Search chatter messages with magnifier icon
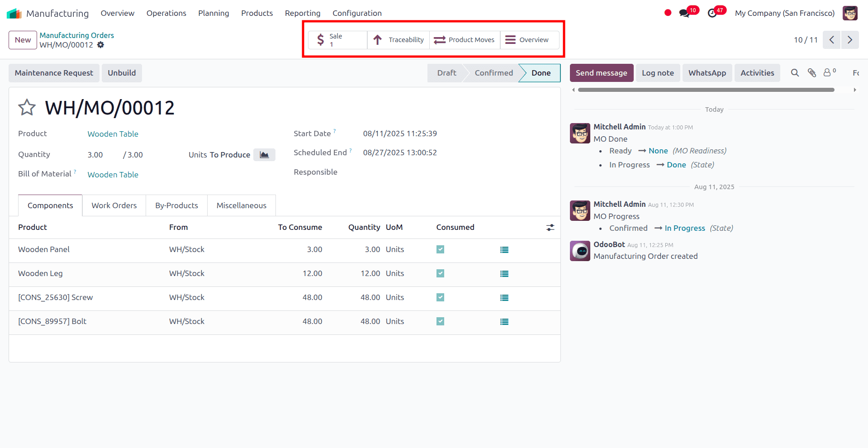Screen dimensions: 868x448 click(795, 73)
